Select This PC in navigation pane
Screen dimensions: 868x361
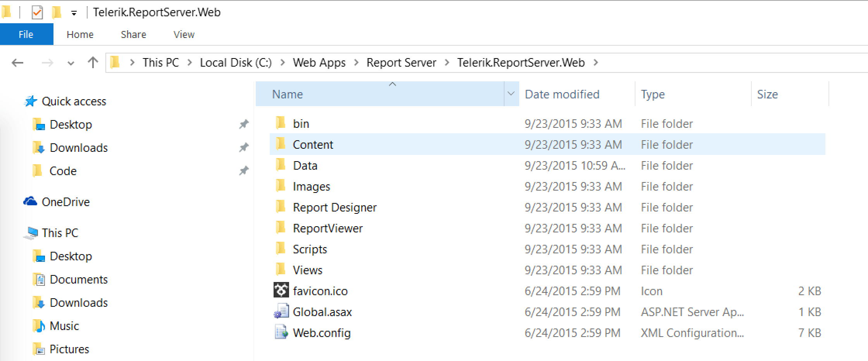coord(60,233)
